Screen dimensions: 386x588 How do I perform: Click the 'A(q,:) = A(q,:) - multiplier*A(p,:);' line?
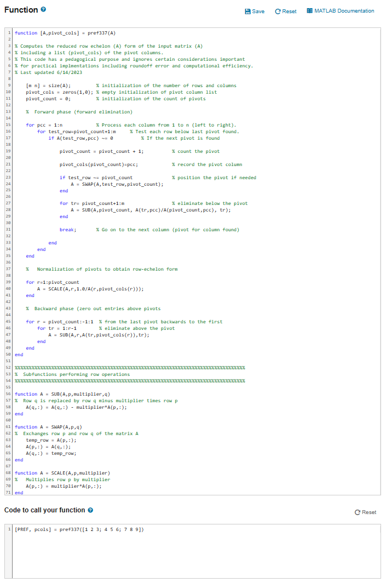[77, 407]
